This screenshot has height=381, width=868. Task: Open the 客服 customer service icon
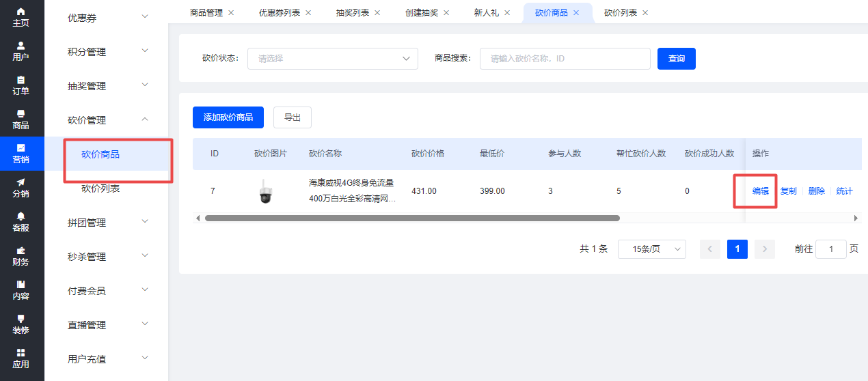[21, 221]
